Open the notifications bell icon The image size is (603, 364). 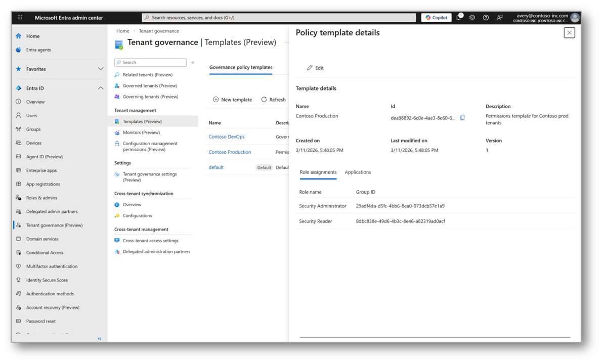click(x=459, y=17)
